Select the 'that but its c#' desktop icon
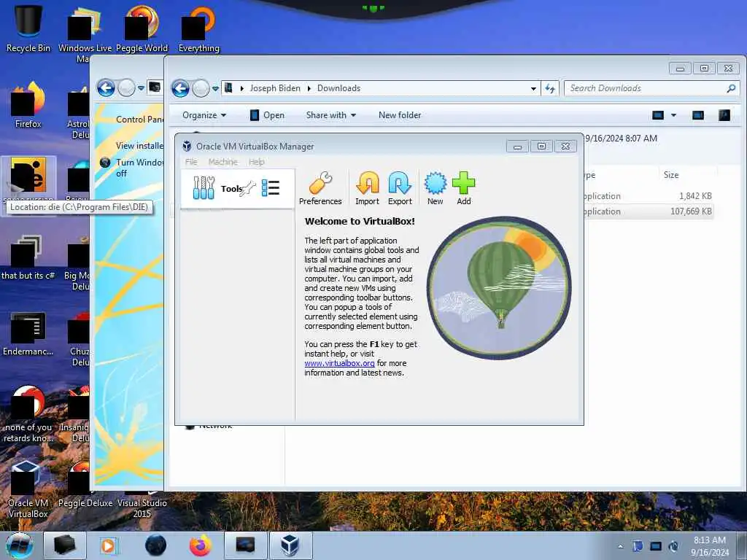Image resolution: width=747 pixels, height=560 pixels. pos(28,257)
